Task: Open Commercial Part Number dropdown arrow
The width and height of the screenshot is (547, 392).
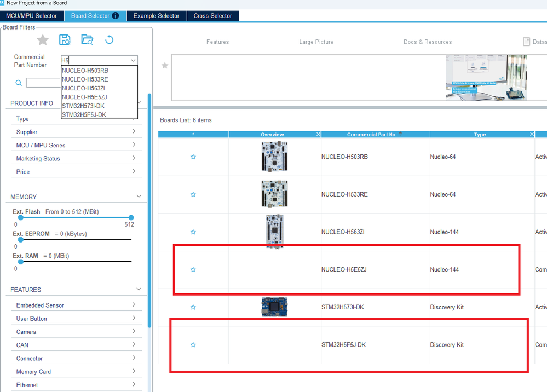Action: click(x=133, y=60)
